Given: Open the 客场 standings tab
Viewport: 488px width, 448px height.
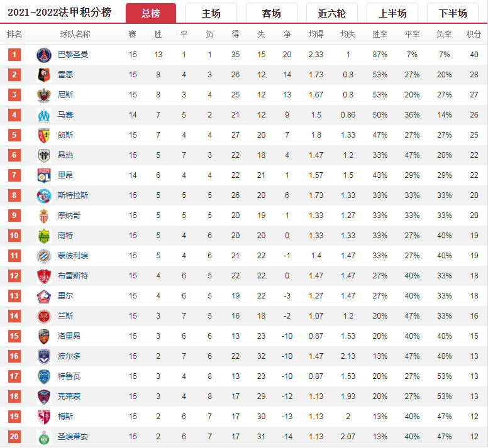Looking at the screenshot, I should tap(272, 13).
